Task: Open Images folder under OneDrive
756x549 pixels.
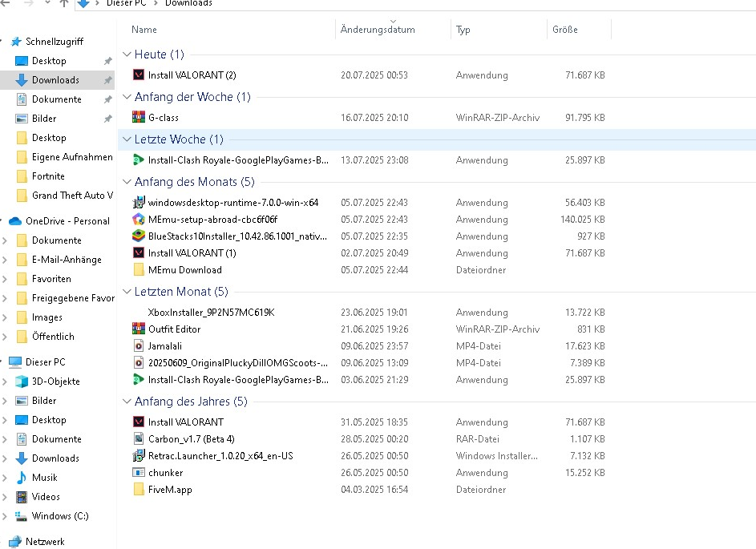Action: tap(46, 317)
